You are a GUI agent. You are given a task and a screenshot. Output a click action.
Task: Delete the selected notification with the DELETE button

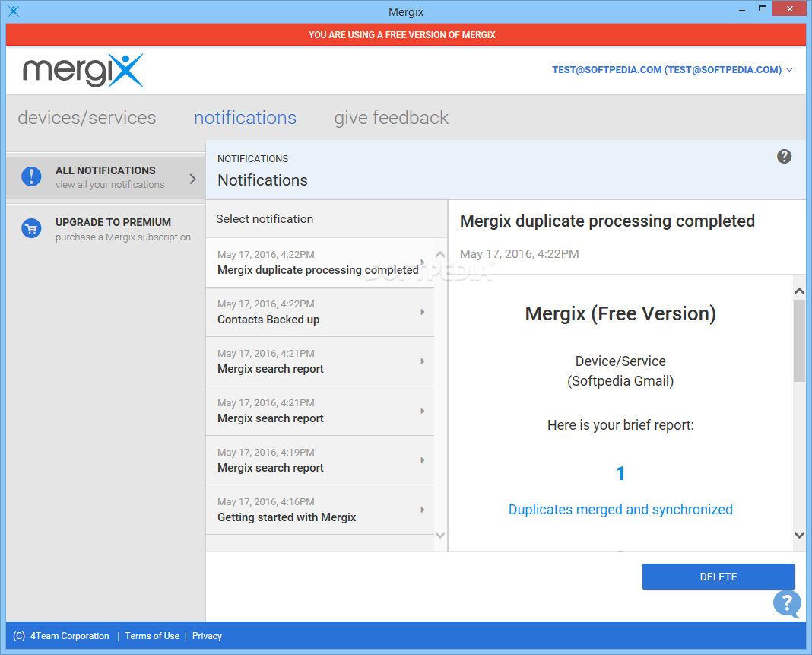pos(718,577)
